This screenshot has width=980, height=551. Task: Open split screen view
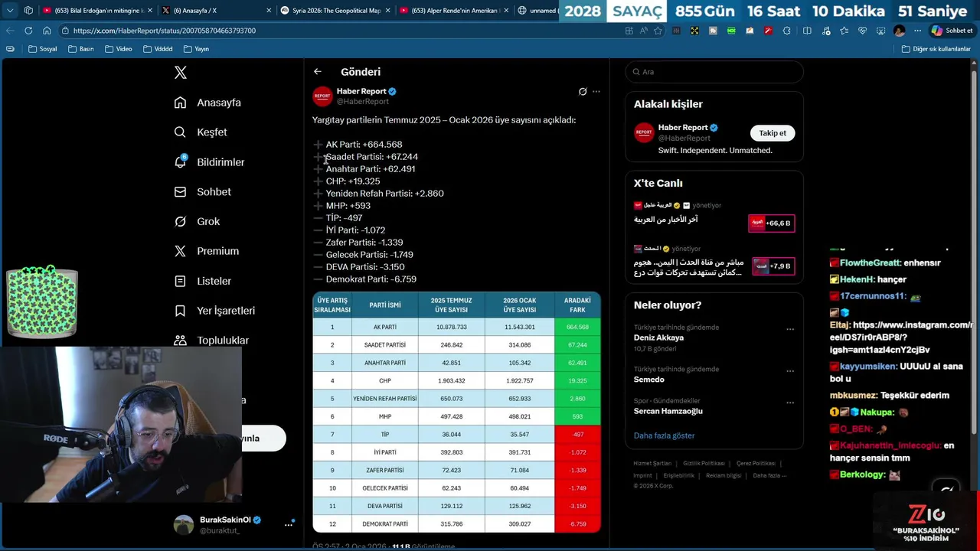click(x=807, y=31)
